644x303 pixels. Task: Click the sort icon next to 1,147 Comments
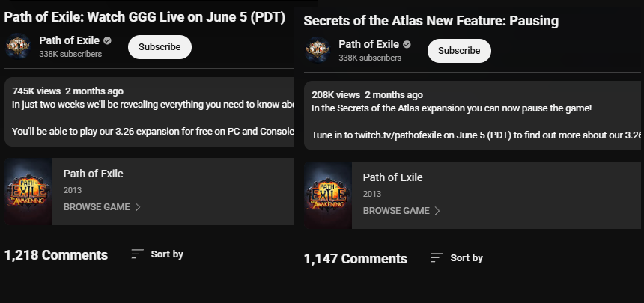tap(437, 258)
